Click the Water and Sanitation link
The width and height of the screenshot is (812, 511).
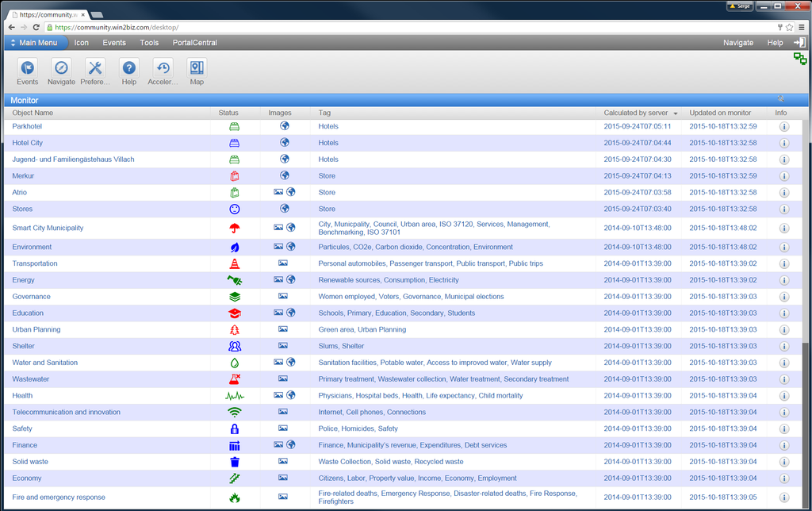45,363
